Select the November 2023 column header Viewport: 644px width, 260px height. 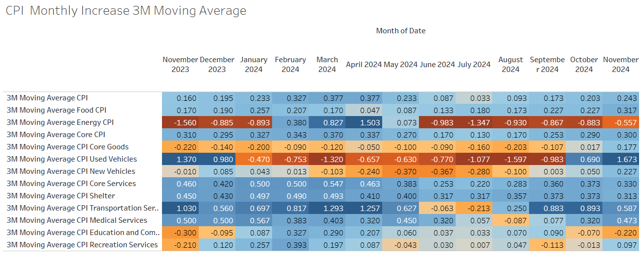(x=180, y=64)
